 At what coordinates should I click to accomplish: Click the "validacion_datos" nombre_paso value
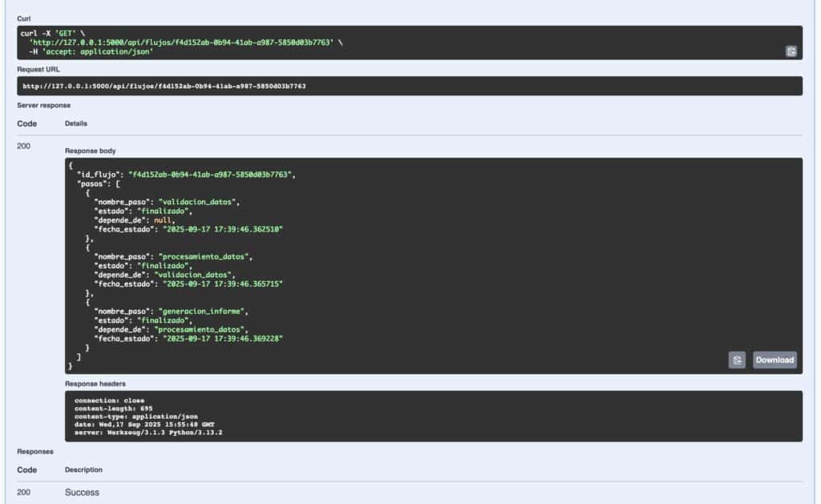coord(199,201)
